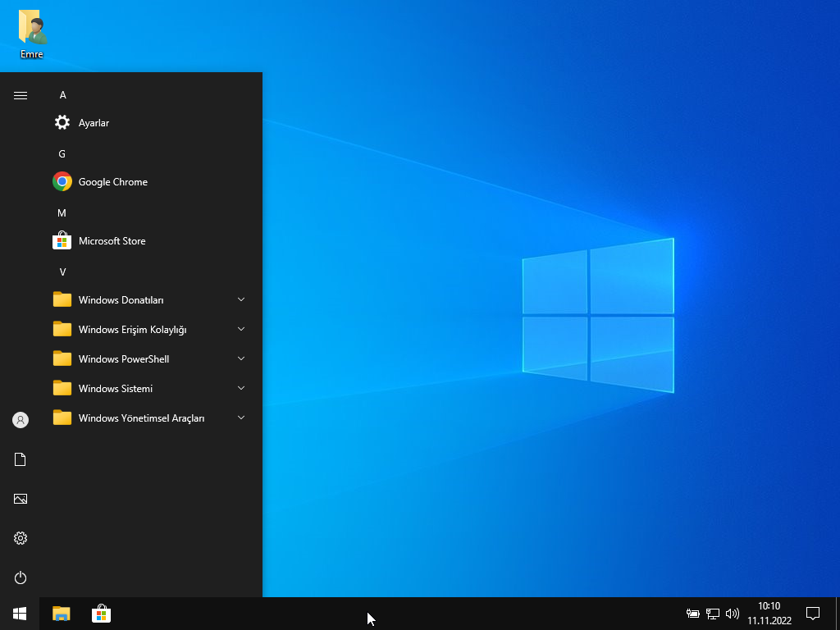Click the user account icon in Start sidebar
The width and height of the screenshot is (840, 630).
20,419
